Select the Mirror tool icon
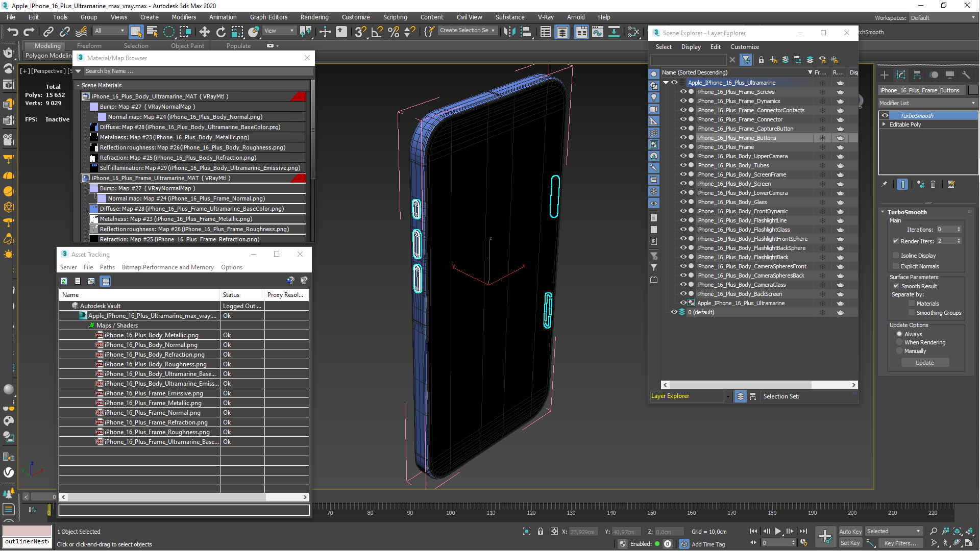This screenshot has height=551, width=980. tap(509, 32)
